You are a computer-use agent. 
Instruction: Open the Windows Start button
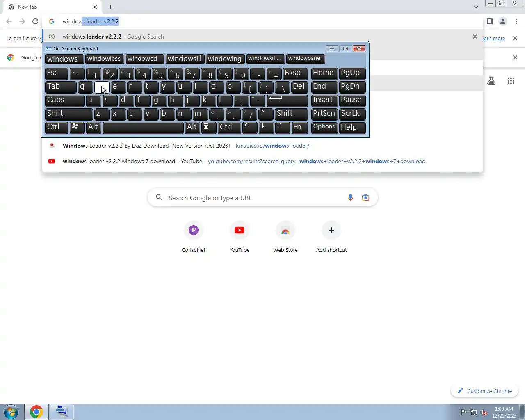[x=11, y=412]
